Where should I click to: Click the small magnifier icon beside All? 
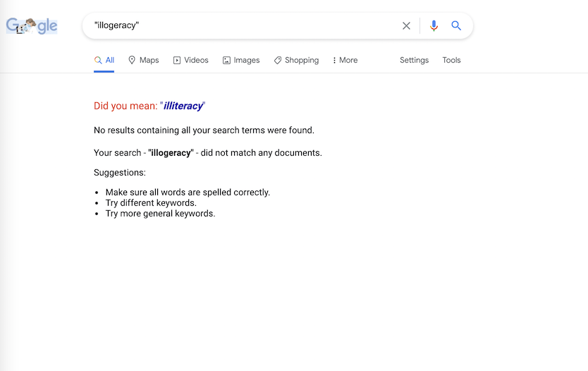98,61
